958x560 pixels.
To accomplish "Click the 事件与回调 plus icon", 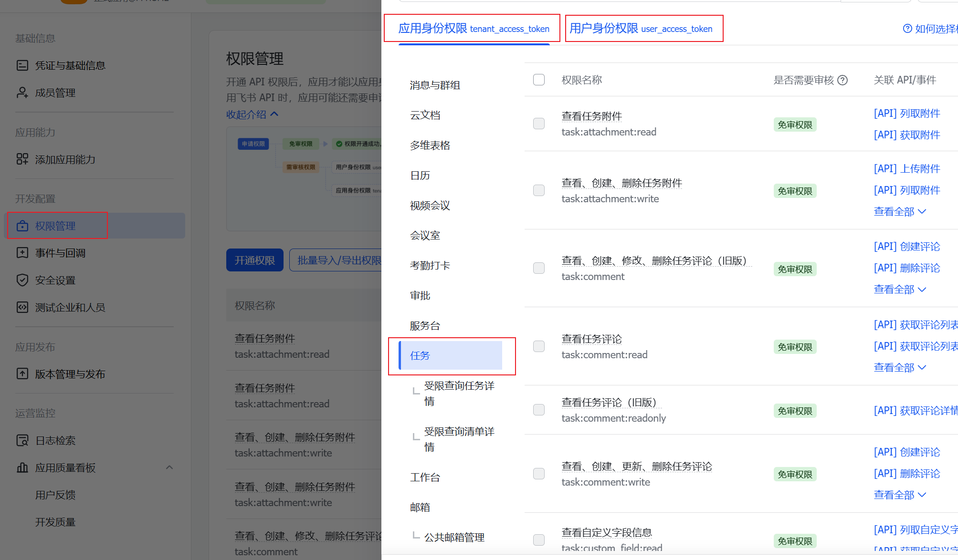I will click(x=22, y=253).
